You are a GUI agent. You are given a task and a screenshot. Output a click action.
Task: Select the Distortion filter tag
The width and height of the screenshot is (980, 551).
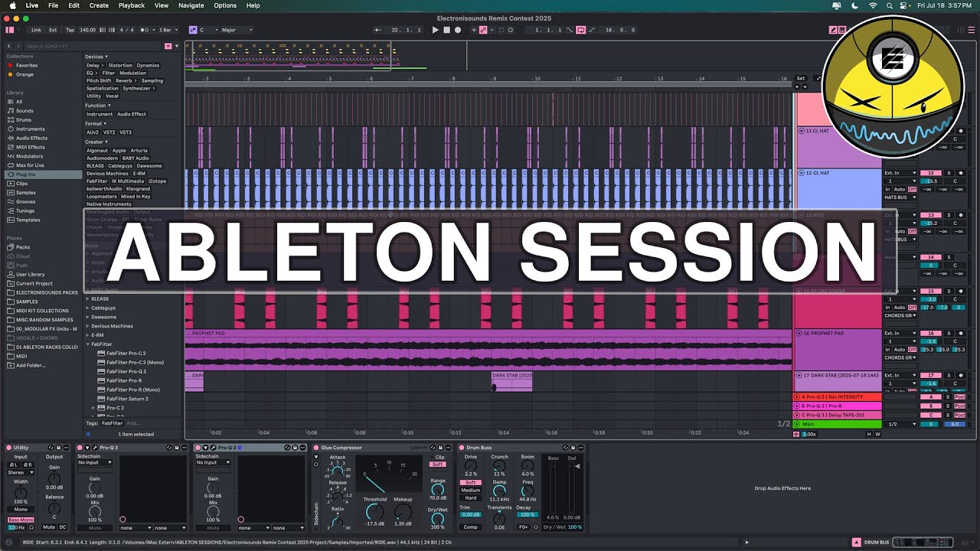pyautogui.click(x=120, y=65)
